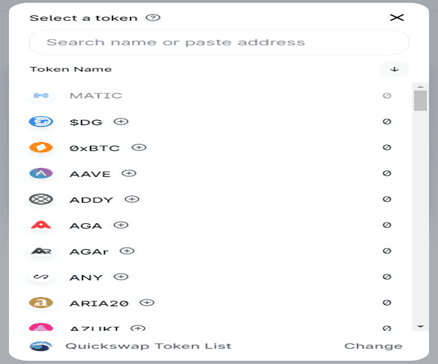This screenshot has width=438, height=364.
Task: Click the plus icon next to ARIA20
Action: point(147,303)
